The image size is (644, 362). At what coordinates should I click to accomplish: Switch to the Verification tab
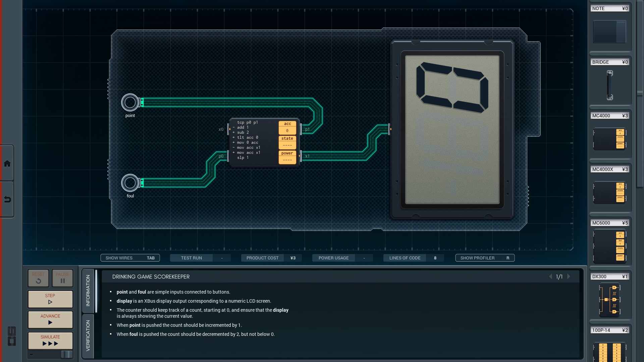pyautogui.click(x=88, y=336)
